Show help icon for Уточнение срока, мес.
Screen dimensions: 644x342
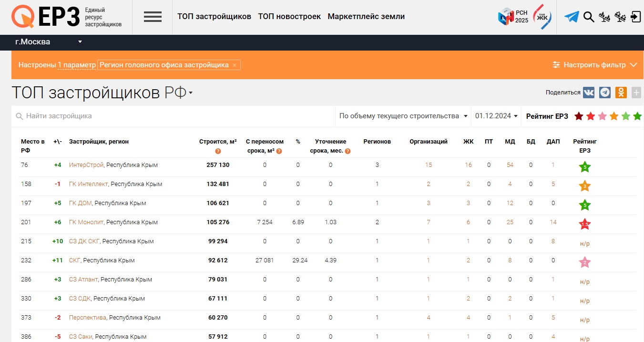coord(348,151)
